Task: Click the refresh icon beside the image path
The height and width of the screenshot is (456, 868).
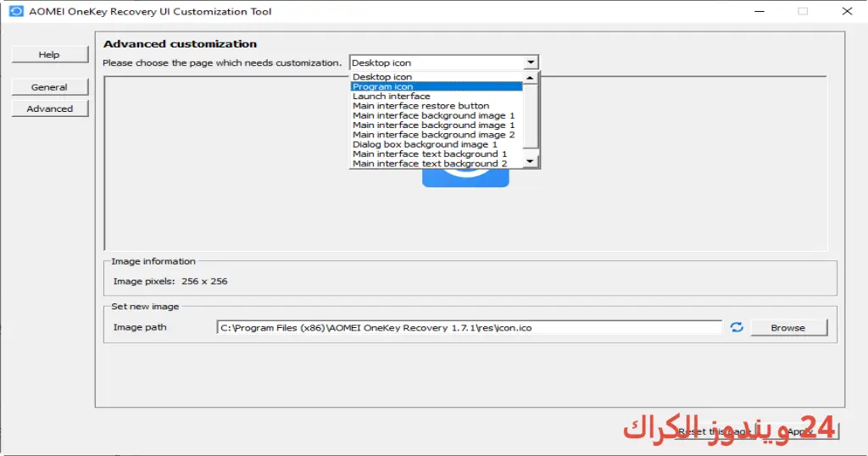Action: [737, 327]
